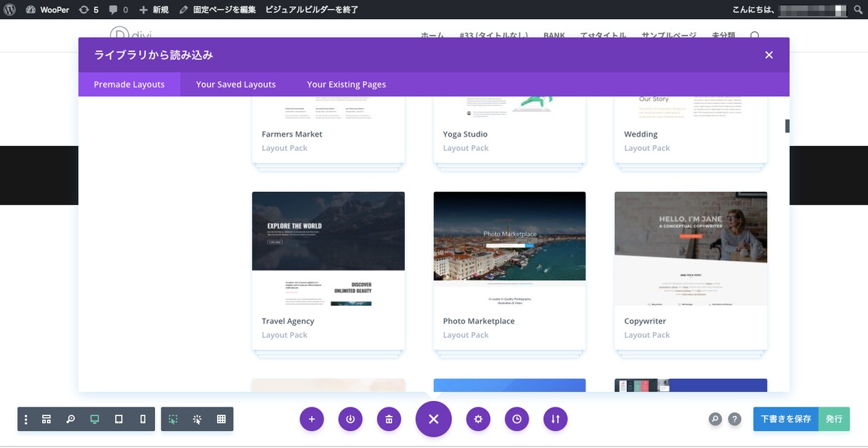Select the tablet preview icon
This screenshot has width=868, height=448.
pyautogui.click(x=119, y=420)
